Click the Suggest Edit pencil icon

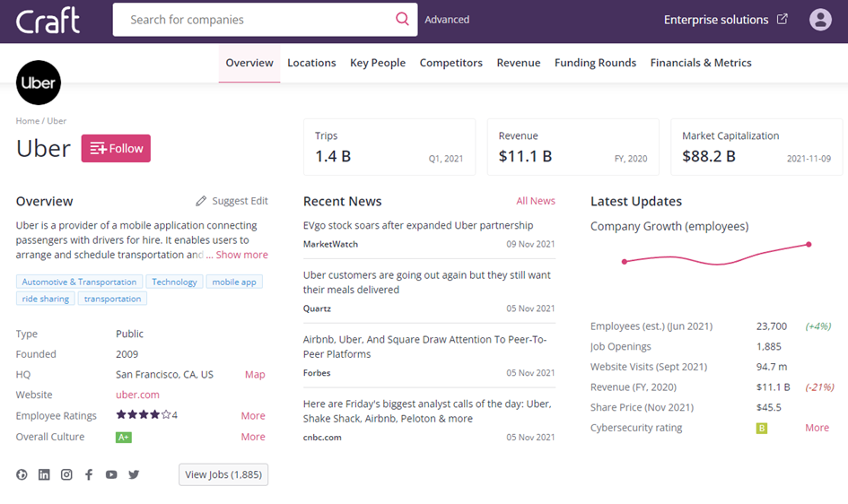click(201, 201)
